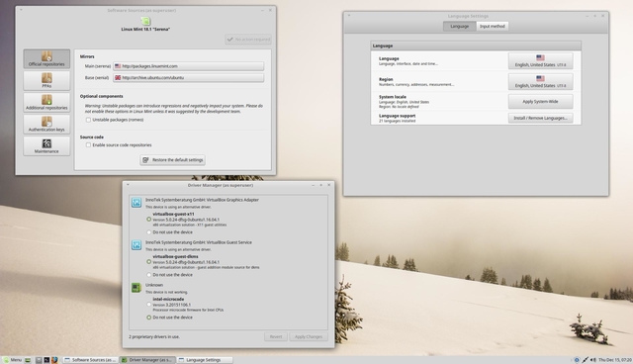Switch to the Input method tab
This screenshot has width=633, height=364.
[x=493, y=27]
